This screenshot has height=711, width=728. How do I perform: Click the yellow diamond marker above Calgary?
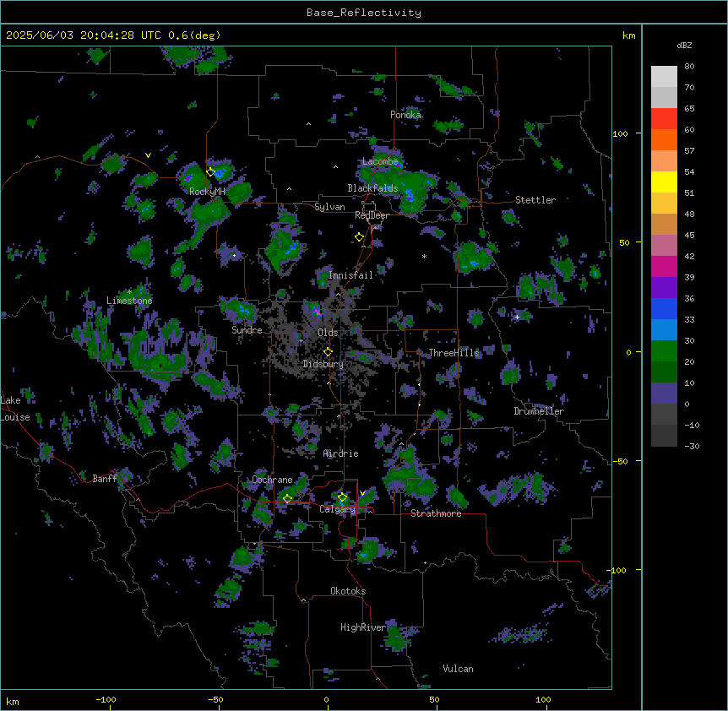[342, 497]
